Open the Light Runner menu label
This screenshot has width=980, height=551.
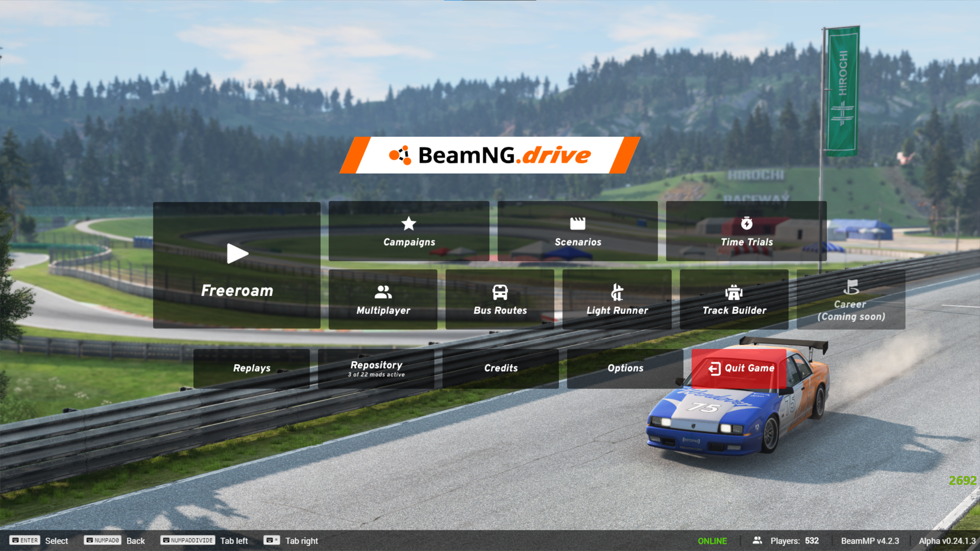coord(617,310)
